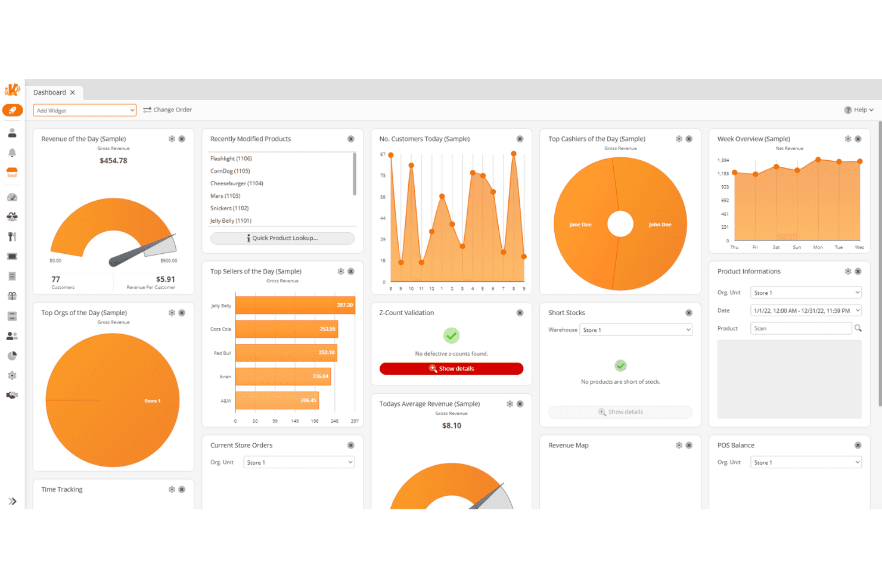
Task: Open the single-person profile icon in the sidebar
Action: point(12,133)
